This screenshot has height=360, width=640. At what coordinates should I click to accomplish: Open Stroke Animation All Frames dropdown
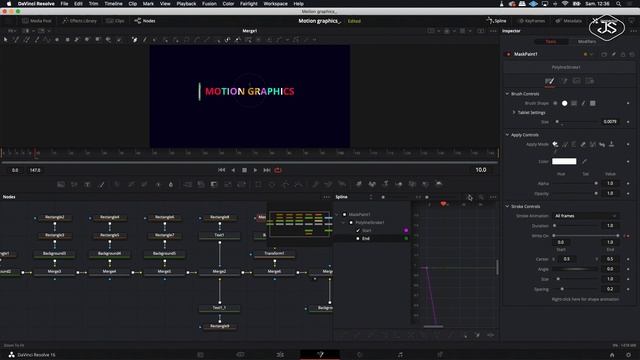click(x=585, y=216)
